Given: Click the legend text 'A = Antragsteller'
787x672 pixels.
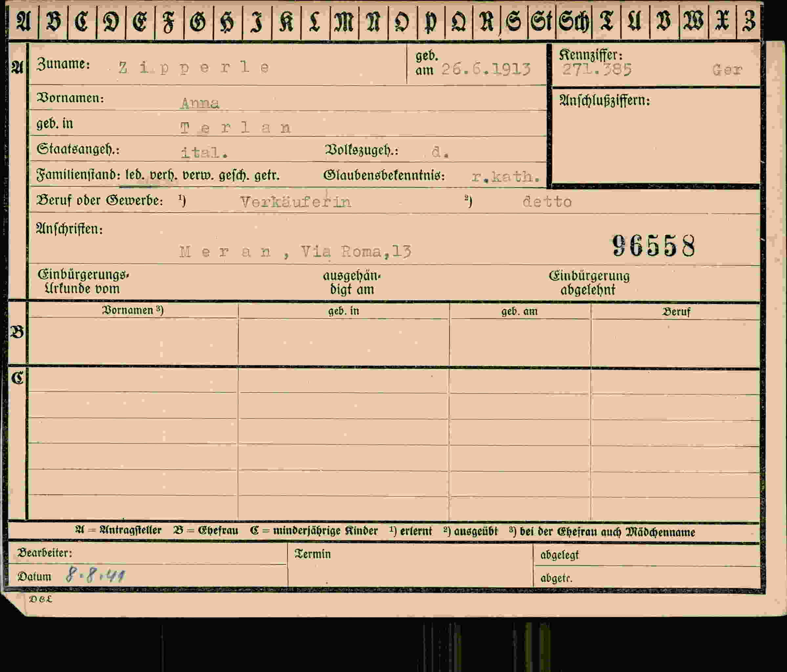Looking at the screenshot, I should point(118,530).
